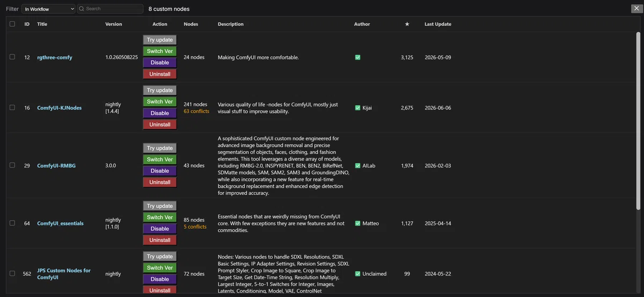Uninstall ComfyUI-RMBG
Viewport: 644px width, 297px height.
click(x=160, y=183)
